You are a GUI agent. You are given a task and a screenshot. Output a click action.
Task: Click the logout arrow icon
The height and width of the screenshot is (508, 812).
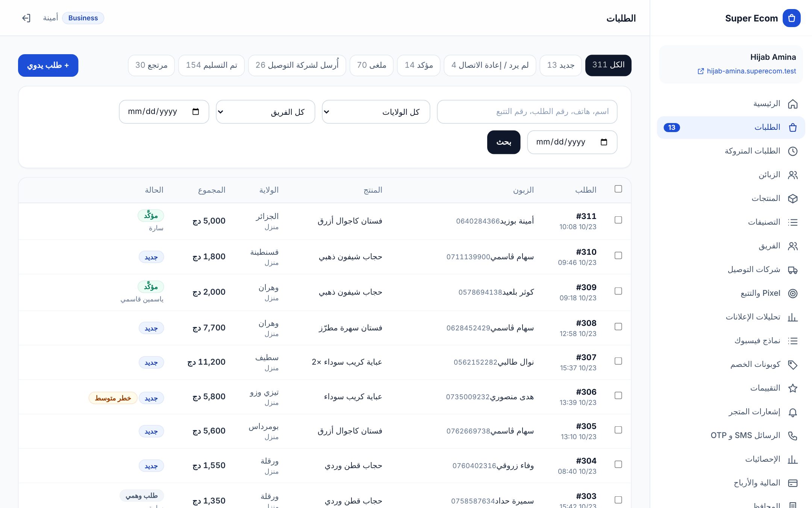coord(26,18)
